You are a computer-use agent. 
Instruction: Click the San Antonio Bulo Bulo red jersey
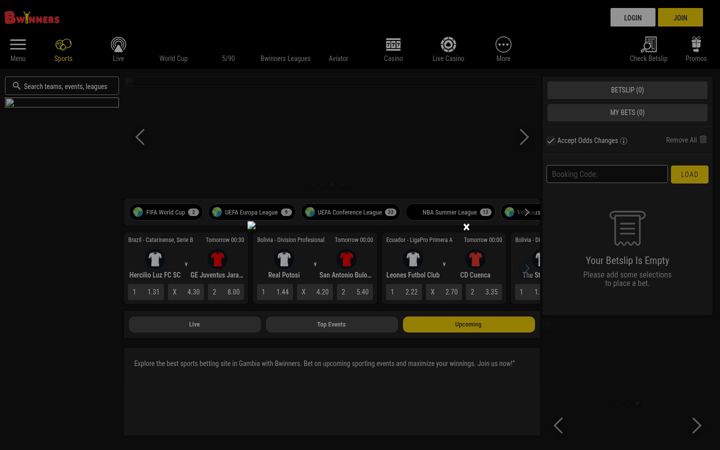click(346, 259)
